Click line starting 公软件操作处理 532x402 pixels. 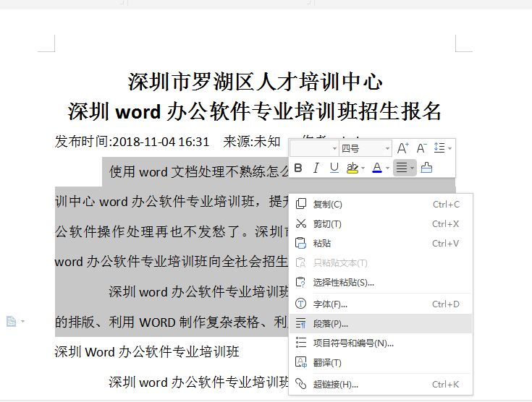click(x=172, y=232)
